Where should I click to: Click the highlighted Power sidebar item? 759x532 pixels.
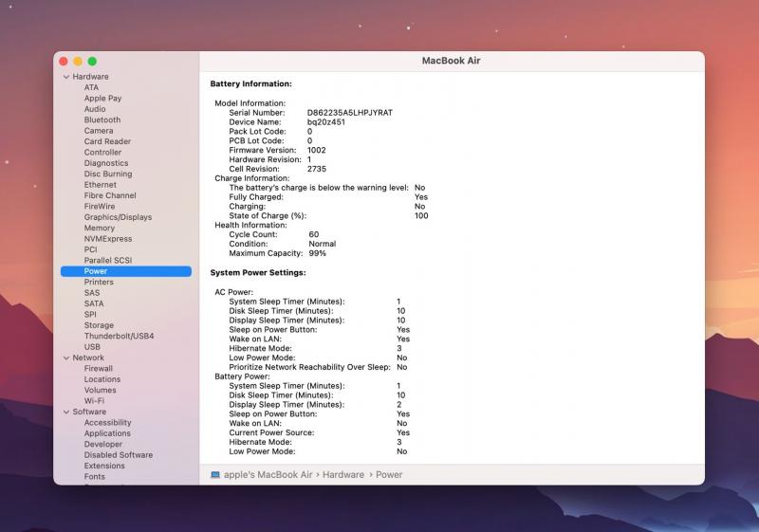[x=96, y=271]
